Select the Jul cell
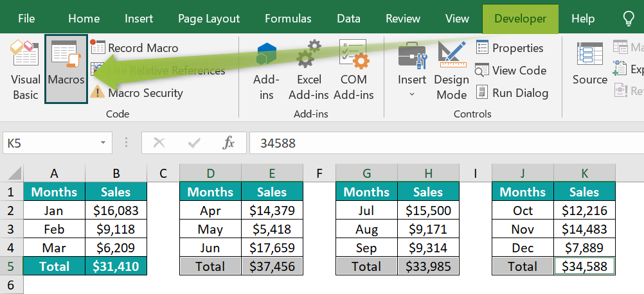The image size is (644, 294). point(366,211)
